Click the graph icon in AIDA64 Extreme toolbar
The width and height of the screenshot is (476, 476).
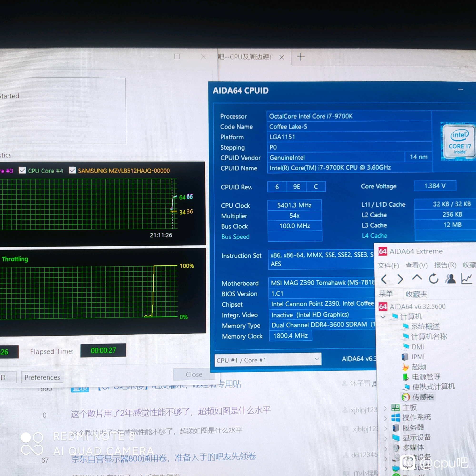tap(467, 279)
